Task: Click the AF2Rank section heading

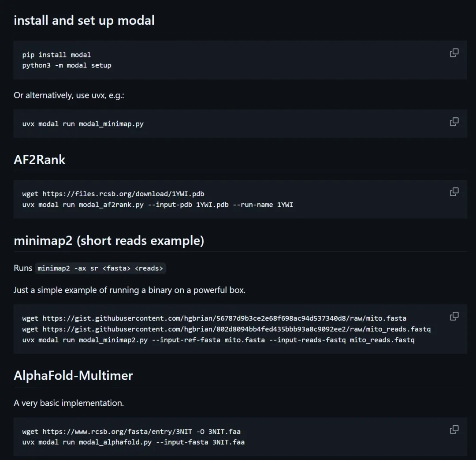Action: pyautogui.click(x=40, y=160)
